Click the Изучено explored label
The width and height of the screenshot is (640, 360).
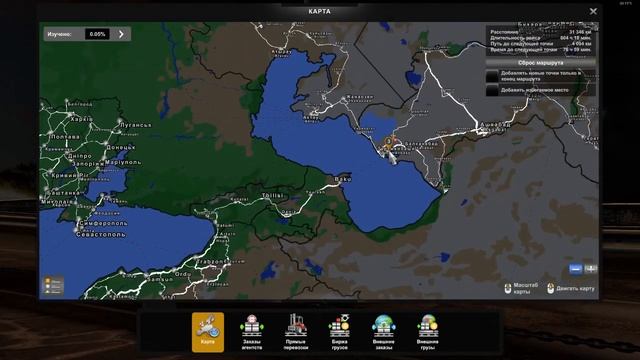pyautogui.click(x=60, y=34)
